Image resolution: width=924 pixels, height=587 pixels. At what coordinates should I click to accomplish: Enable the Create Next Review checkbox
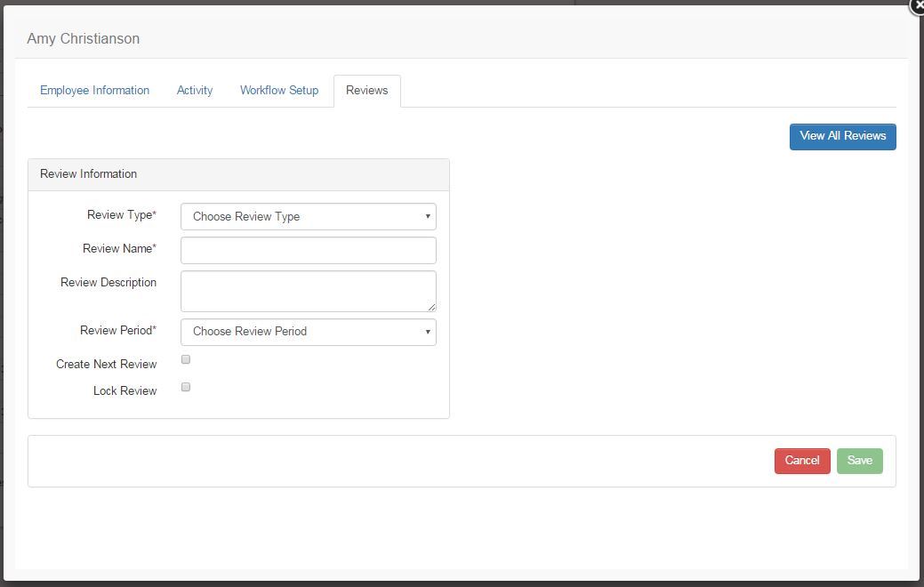pyautogui.click(x=186, y=359)
